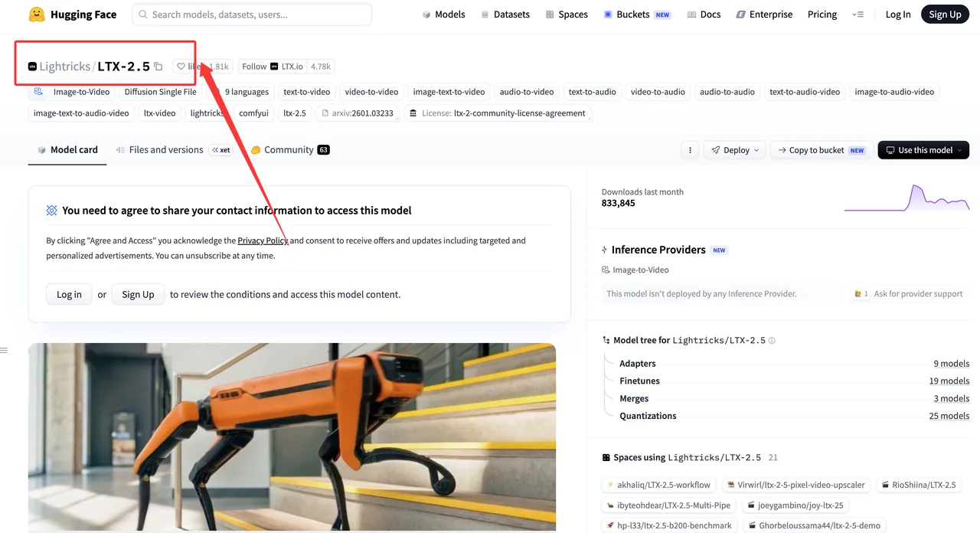Select the Image-to-Video task tag

pos(73,92)
